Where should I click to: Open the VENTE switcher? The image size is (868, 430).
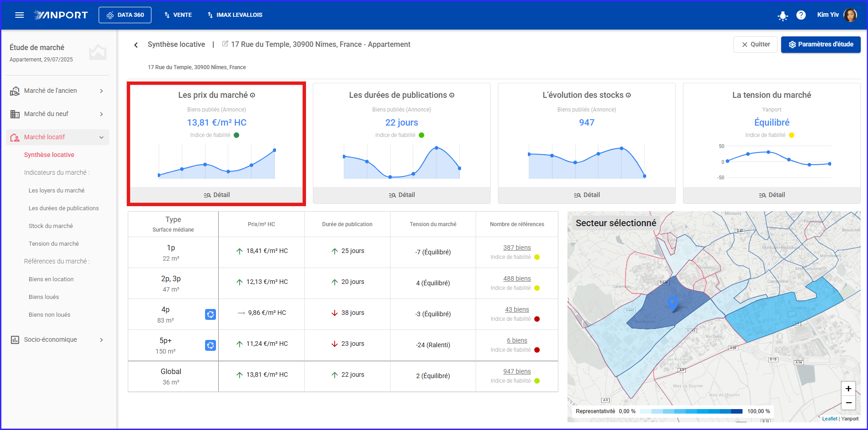pos(178,15)
